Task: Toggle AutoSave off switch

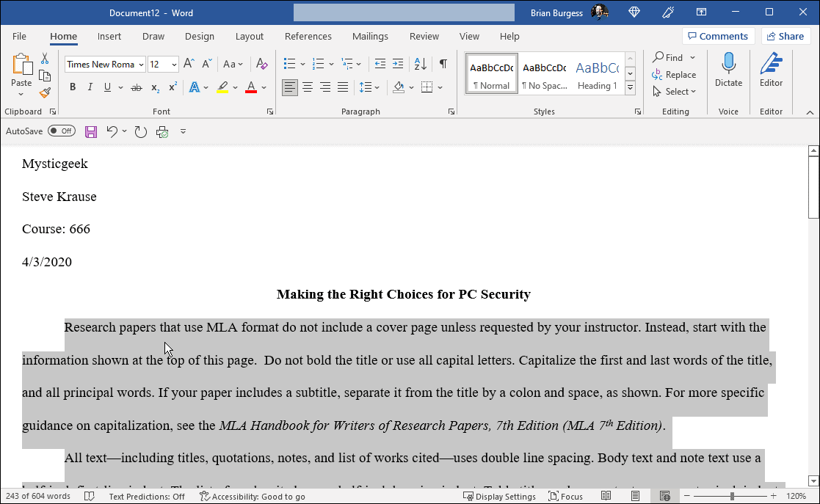Action: point(61,131)
